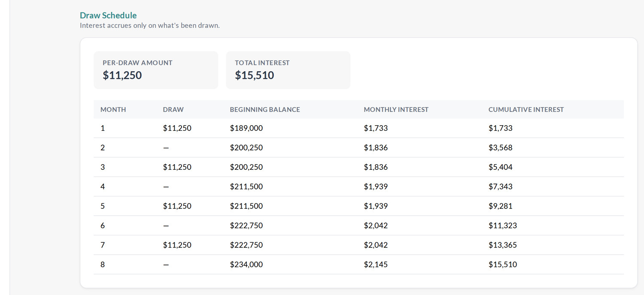644x295 pixels.
Task: Select the month 7 beginning balance $222,750
Action: (x=246, y=245)
